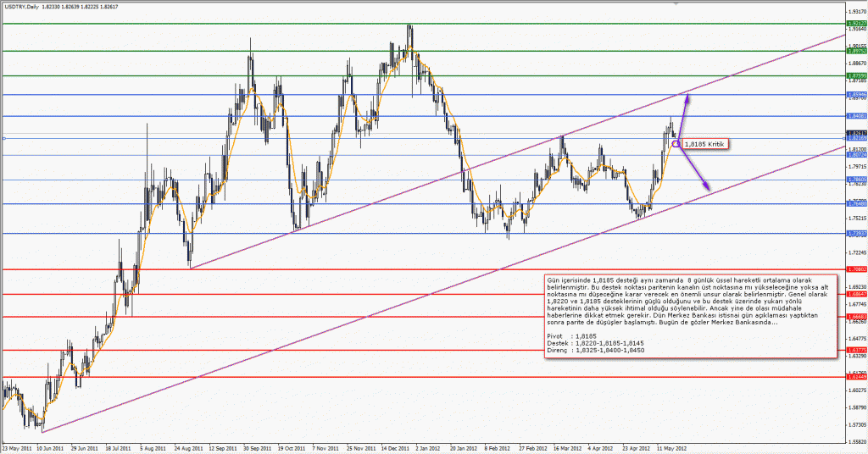Click the 12 Sep 2011 date label

(223, 448)
